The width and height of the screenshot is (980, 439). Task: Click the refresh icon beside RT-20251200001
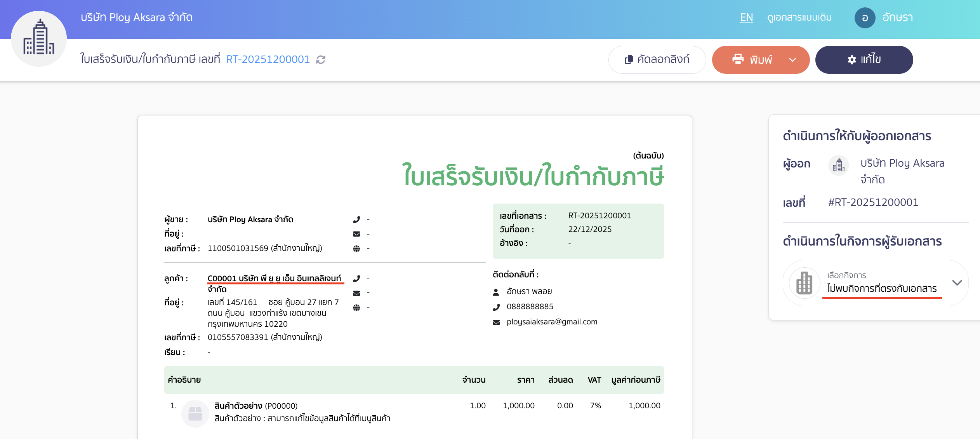(320, 59)
